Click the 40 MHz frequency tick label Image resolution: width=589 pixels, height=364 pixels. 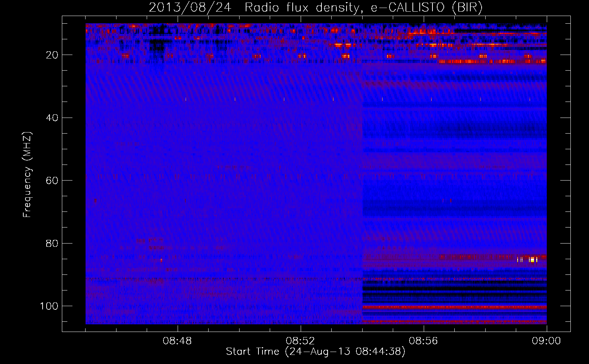(x=52, y=118)
